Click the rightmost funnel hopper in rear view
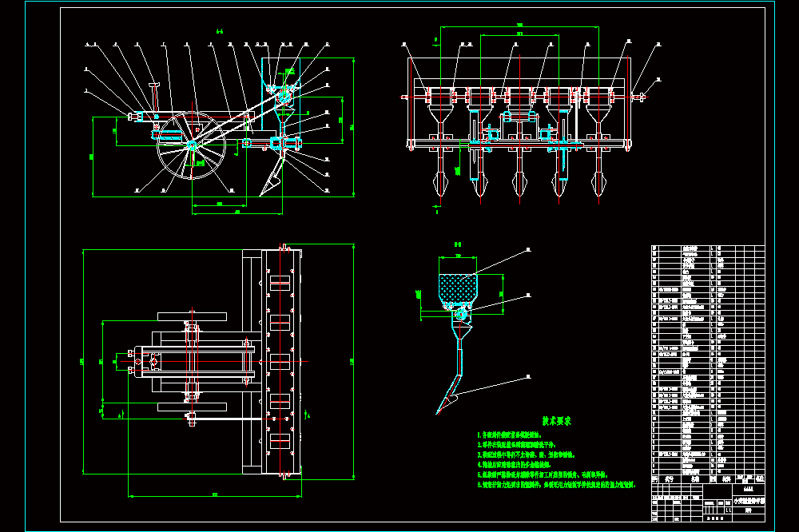799x532 pixels. 598,106
